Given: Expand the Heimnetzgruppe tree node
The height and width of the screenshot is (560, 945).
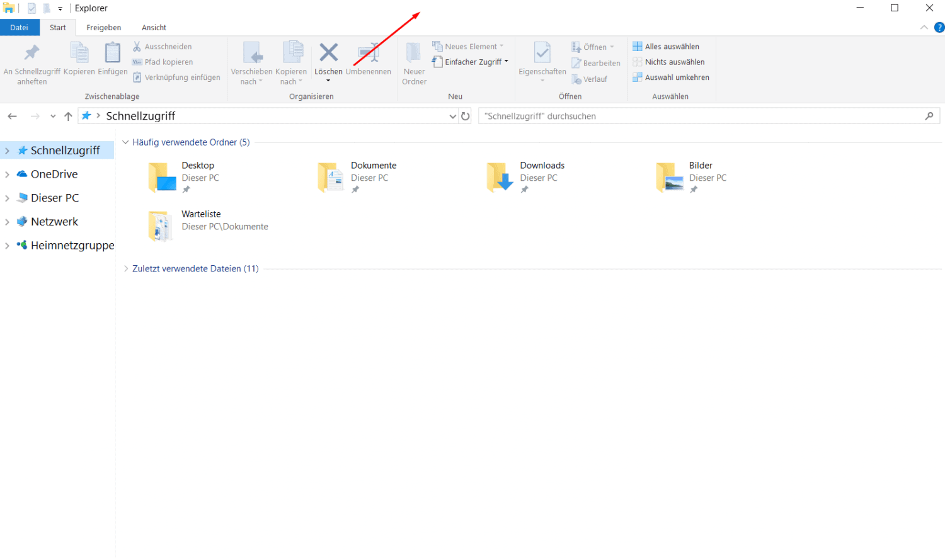Looking at the screenshot, I should pos(7,246).
